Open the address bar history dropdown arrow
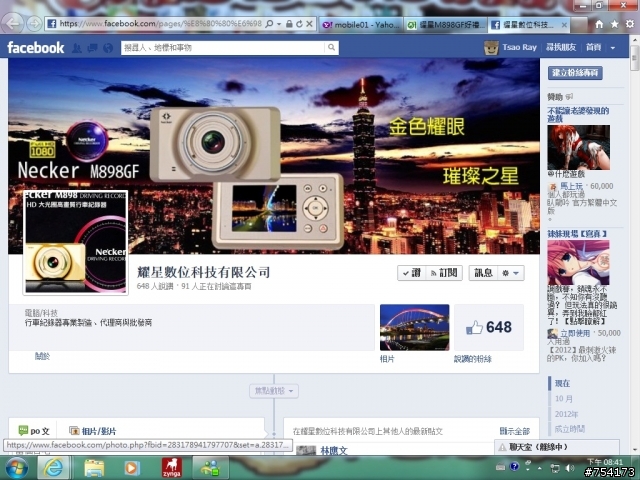Screen dimensions: 640x480 279,24
